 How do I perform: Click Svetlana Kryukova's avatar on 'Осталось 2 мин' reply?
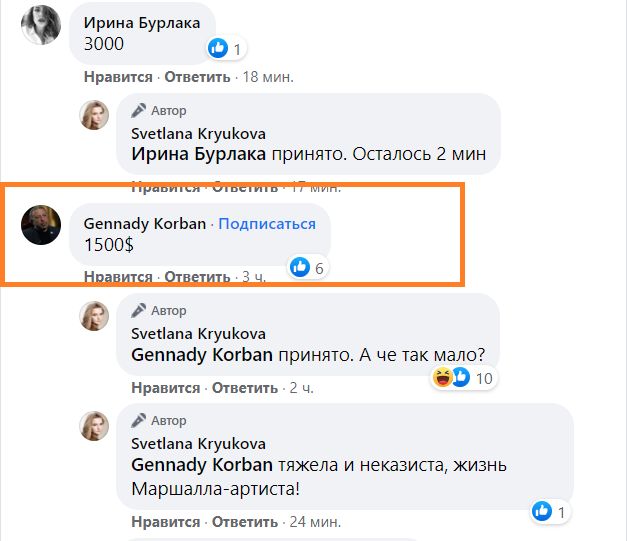click(x=95, y=116)
